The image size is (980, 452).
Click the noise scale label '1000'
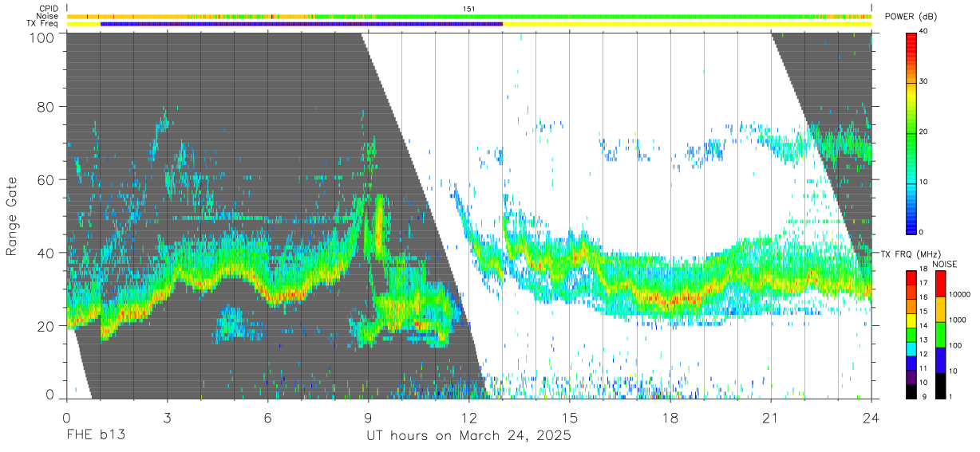[x=958, y=320]
